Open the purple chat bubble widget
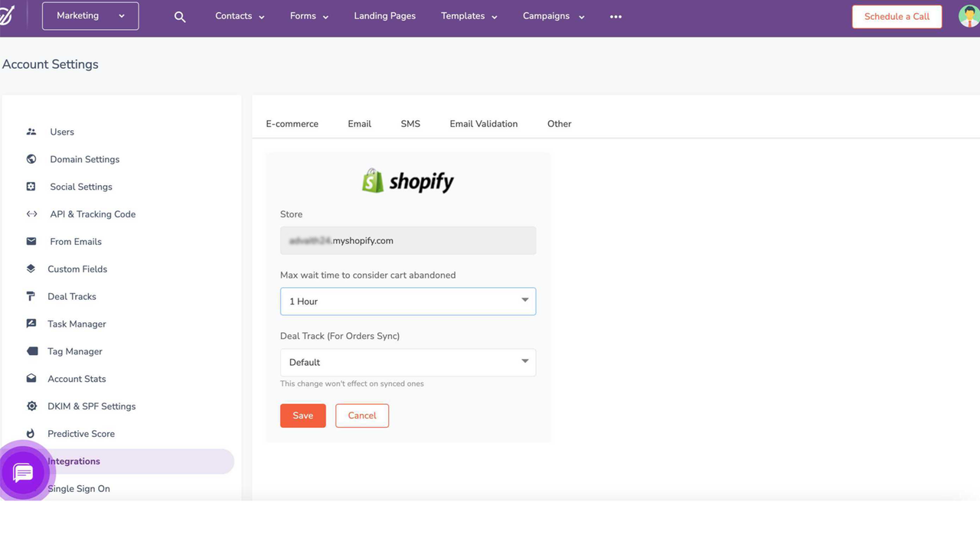Screen dimensions: 980x551 [x=23, y=473]
